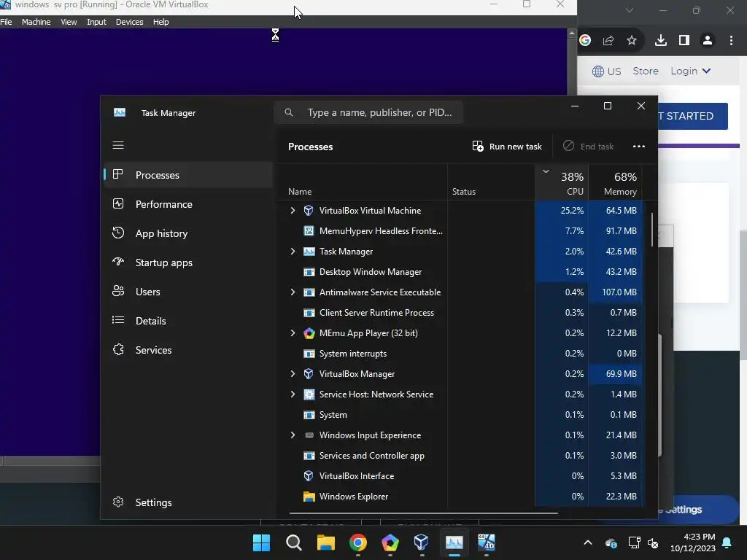This screenshot has width=747, height=560.
Task: Open the Login dropdown in Chrome page
Action: click(691, 71)
